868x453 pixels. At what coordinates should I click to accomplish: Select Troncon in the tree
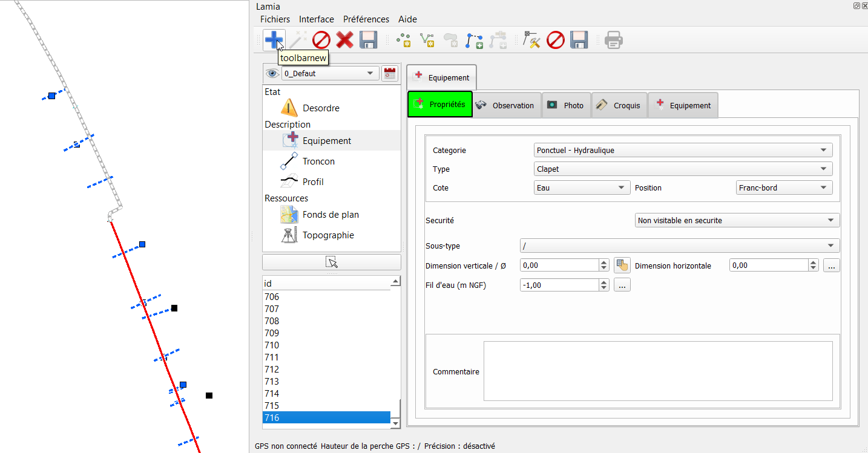click(x=318, y=161)
